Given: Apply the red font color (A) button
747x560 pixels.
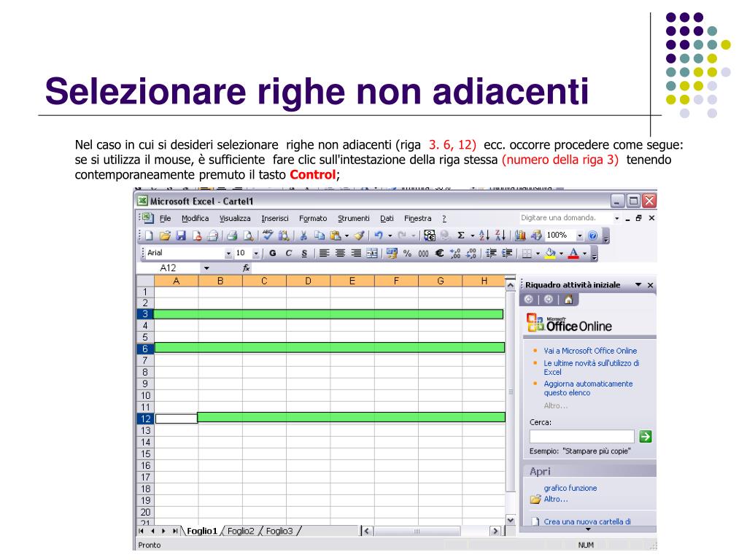Looking at the screenshot, I should point(573,253).
